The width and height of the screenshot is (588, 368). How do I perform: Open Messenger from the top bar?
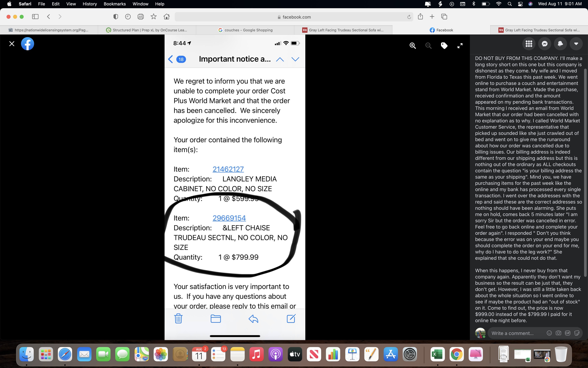(545, 44)
